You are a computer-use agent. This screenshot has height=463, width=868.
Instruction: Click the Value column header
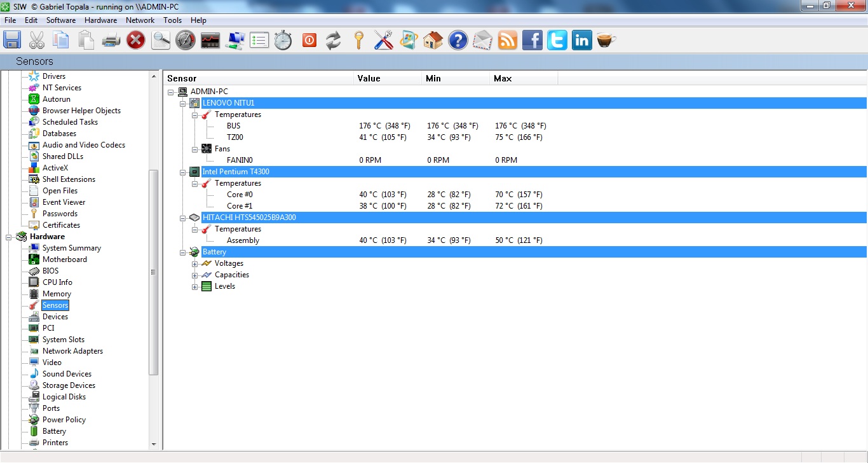click(x=388, y=78)
